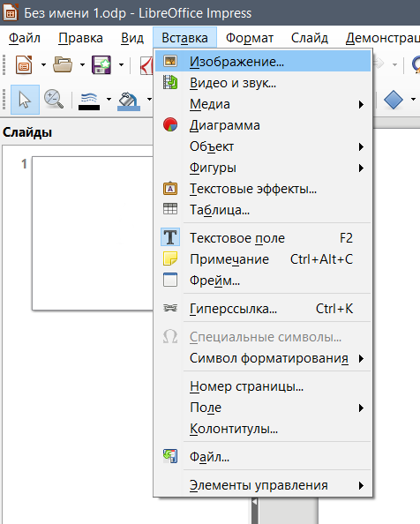Image resolution: width=420 pixels, height=524 pixels.
Task: Click the Save floppy disk icon
Action: [101, 64]
